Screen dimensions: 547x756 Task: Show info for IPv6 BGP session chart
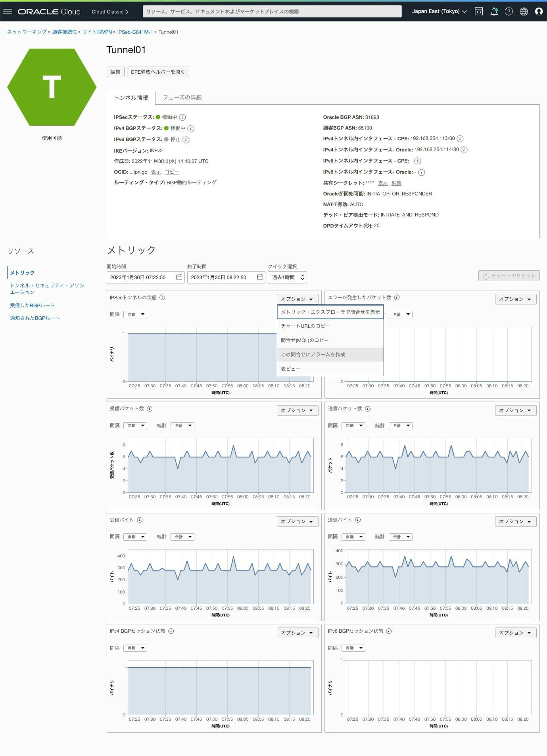[x=389, y=631]
